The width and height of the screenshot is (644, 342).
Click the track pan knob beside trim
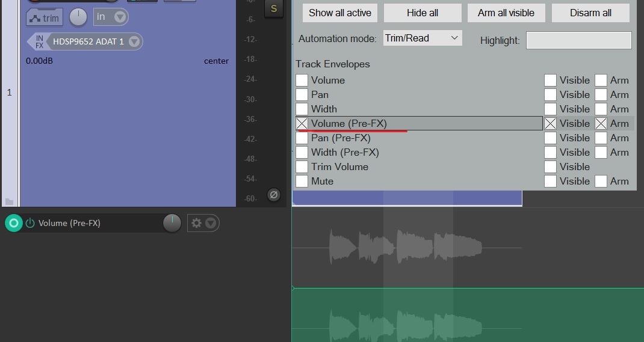[78, 17]
